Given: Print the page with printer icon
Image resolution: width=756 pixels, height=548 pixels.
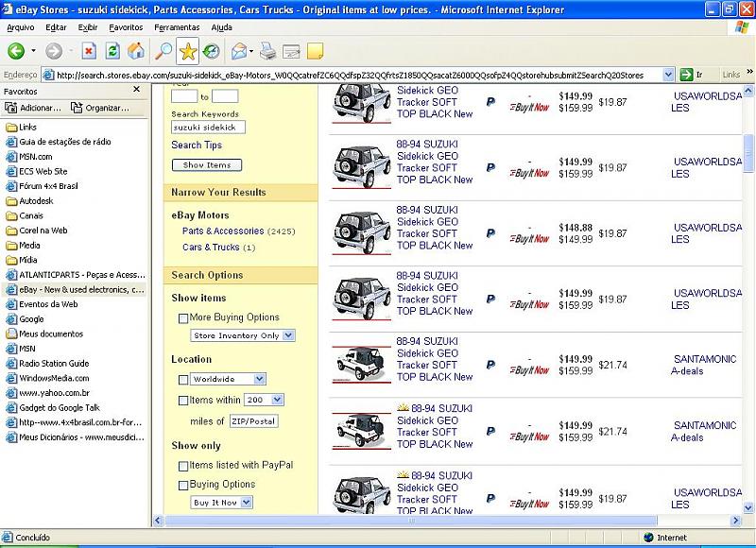Looking at the screenshot, I should tap(268, 51).
